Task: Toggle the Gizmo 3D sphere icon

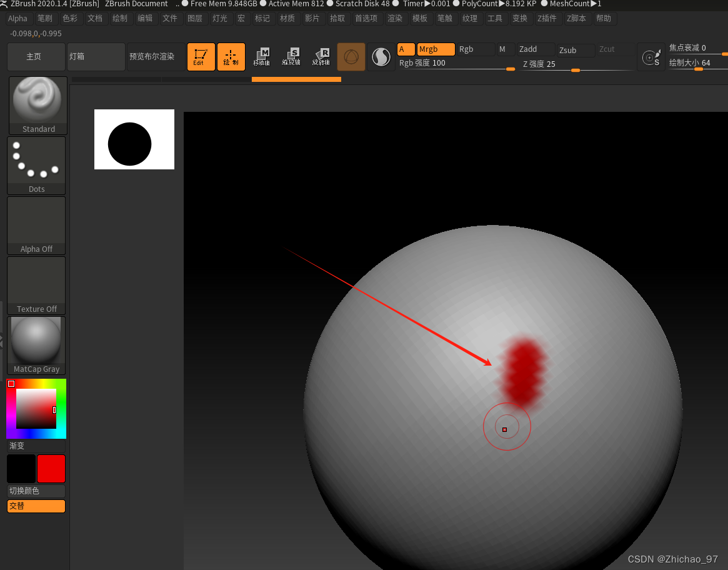Action: click(x=351, y=57)
